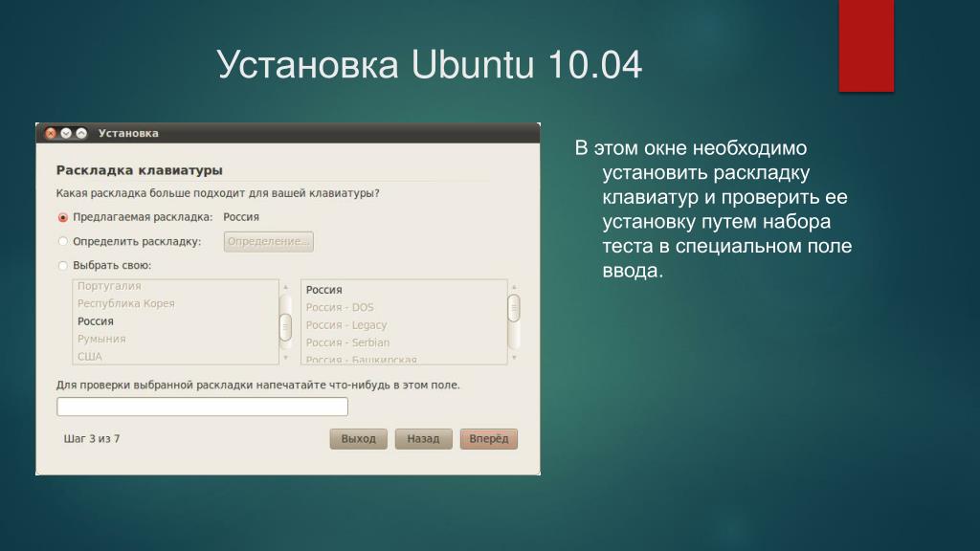Viewport: 980px width, 551px height.
Task: Proceed with the 'Вперёд' button
Action: tap(489, 438)
